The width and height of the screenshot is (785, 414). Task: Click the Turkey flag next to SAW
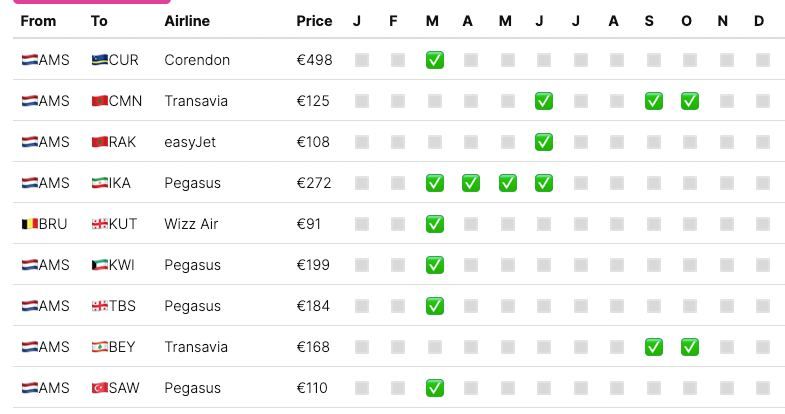(x=99, y=388)
